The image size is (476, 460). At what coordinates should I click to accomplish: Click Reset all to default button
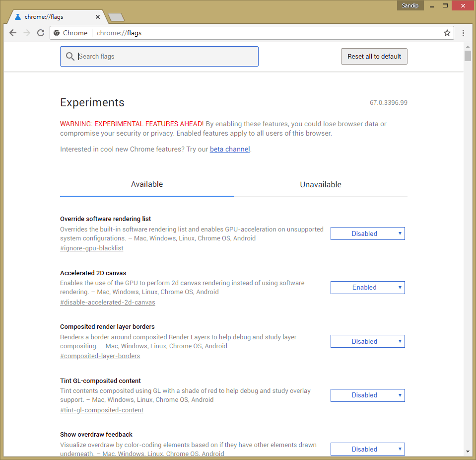click(x=374, y=56)
